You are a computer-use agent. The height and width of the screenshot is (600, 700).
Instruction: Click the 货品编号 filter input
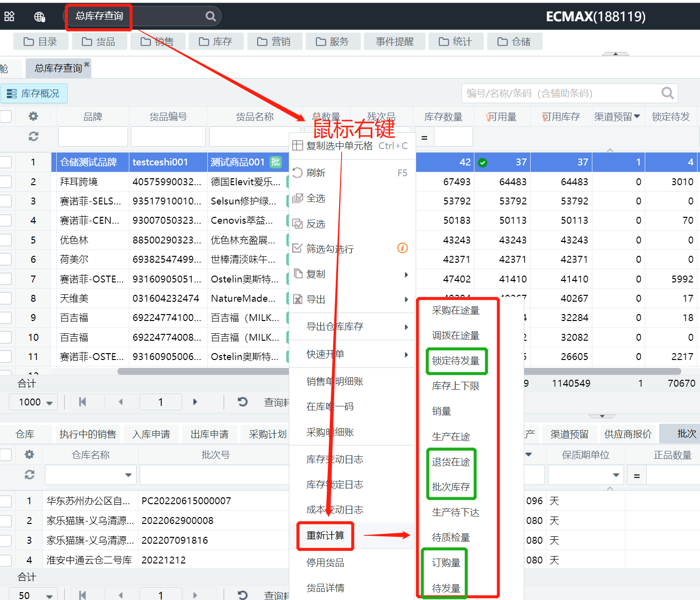pyautogui.click(x=168, y=137)
